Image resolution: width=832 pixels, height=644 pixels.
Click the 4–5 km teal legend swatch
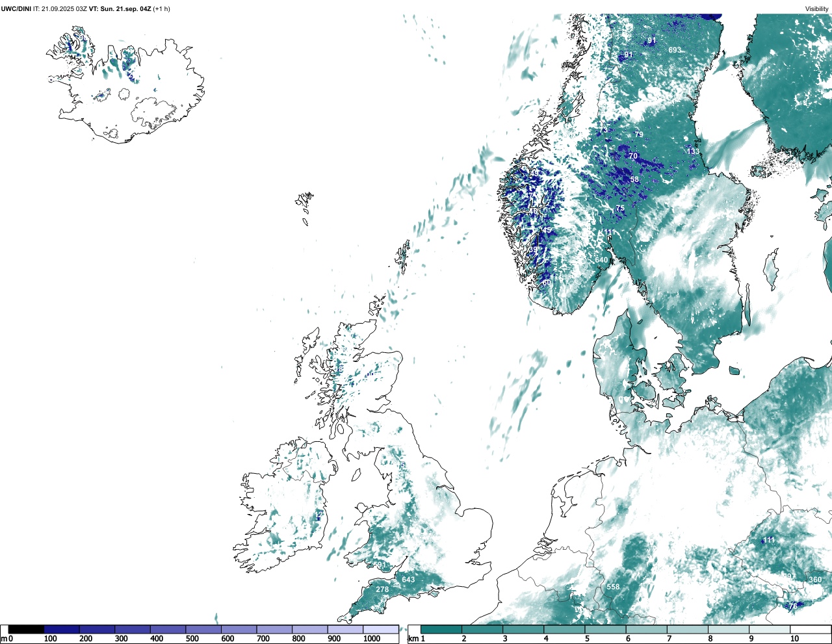564,629
